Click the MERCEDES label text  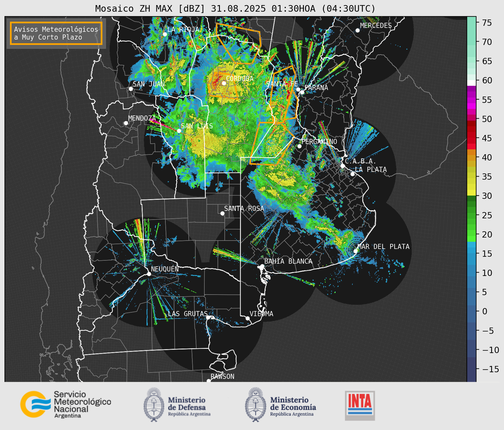click(x=376, y=26)
